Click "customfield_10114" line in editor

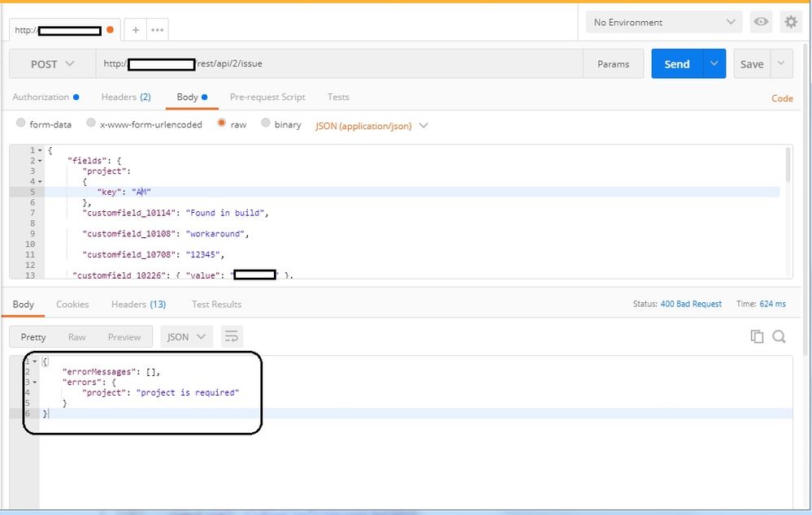(x=176, y=213)
